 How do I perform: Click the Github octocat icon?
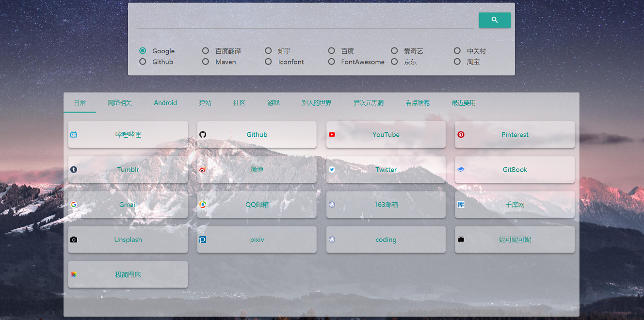pyautogui.click(x=203, y=134)
